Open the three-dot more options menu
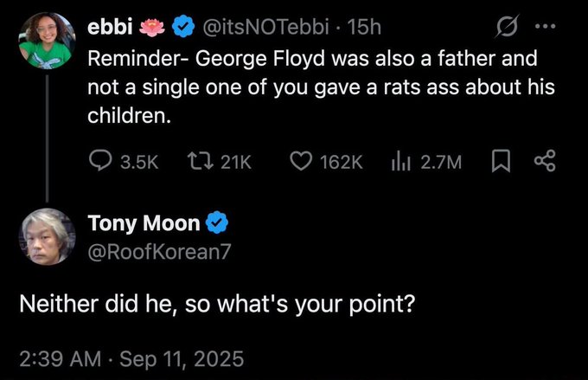Viewport: 588px width, 380px height. click(x=543, y=29)
